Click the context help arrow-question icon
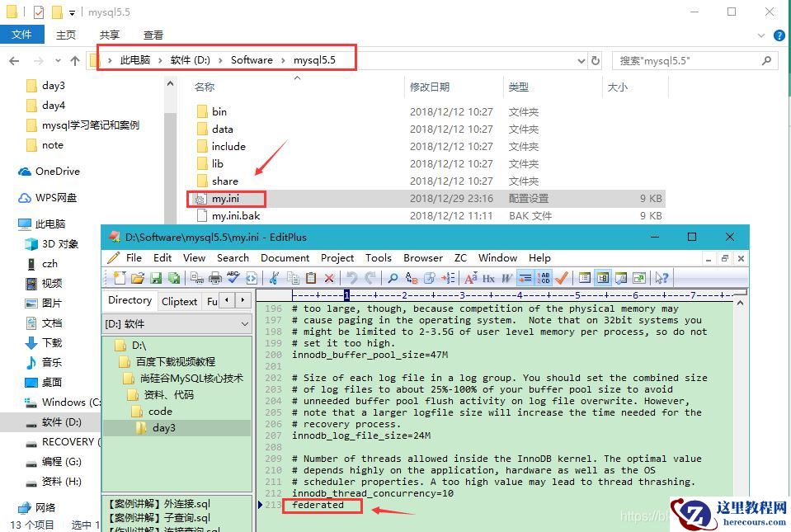This screenshot has width=791, height=532. pos(662,278)
